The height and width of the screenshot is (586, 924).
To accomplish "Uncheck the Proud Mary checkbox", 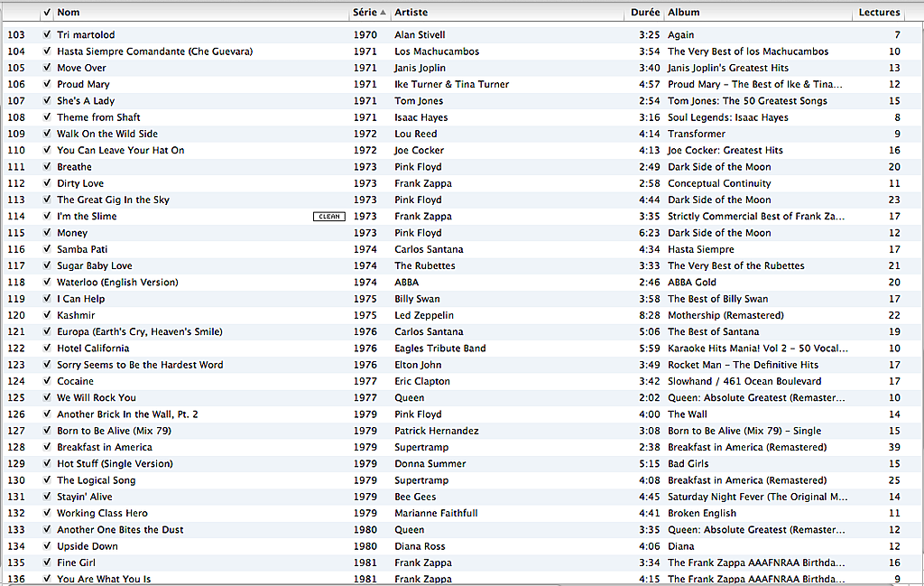I will (47, 84).
